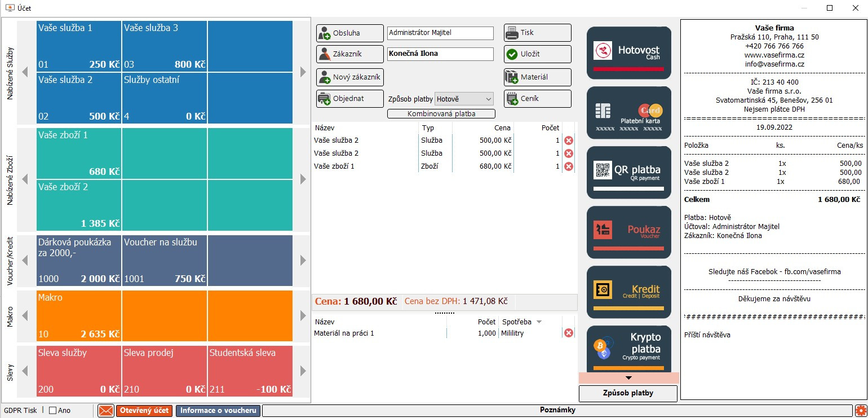Apply Studentská sleva discount tile
The width and height of the screenshot is (868, 418).
250,371
